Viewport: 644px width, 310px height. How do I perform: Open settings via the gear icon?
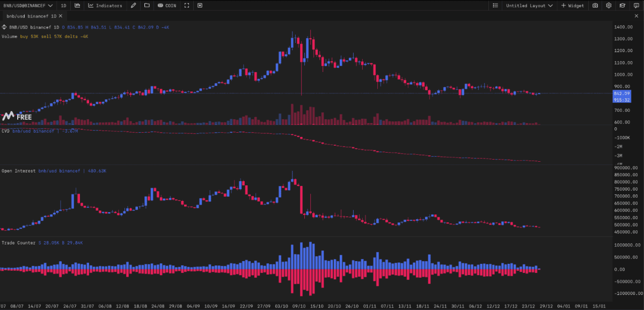[x=609, y=5]
